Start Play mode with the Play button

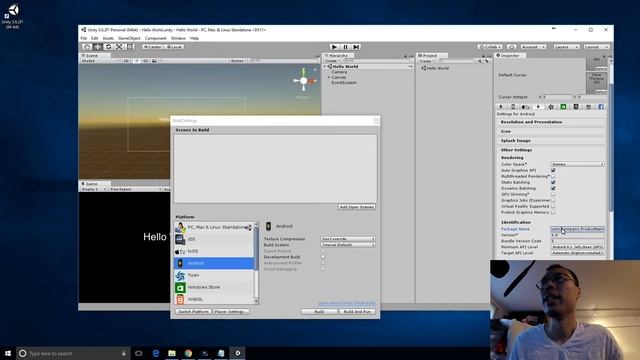click(334, 47)
